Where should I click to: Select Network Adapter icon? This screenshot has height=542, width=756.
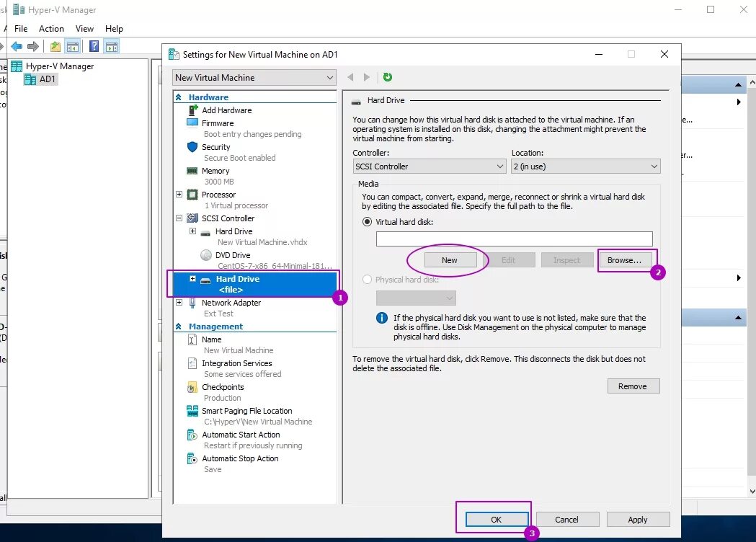pyautogui.click(x=192, y=302)
